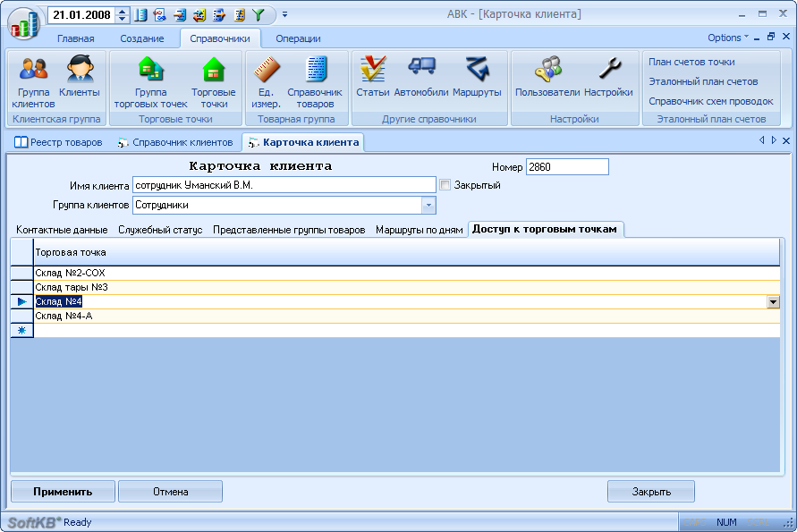Open План счетов точки
The height and width of the screenshot is (532, 797).
click(x=691, y=62)
